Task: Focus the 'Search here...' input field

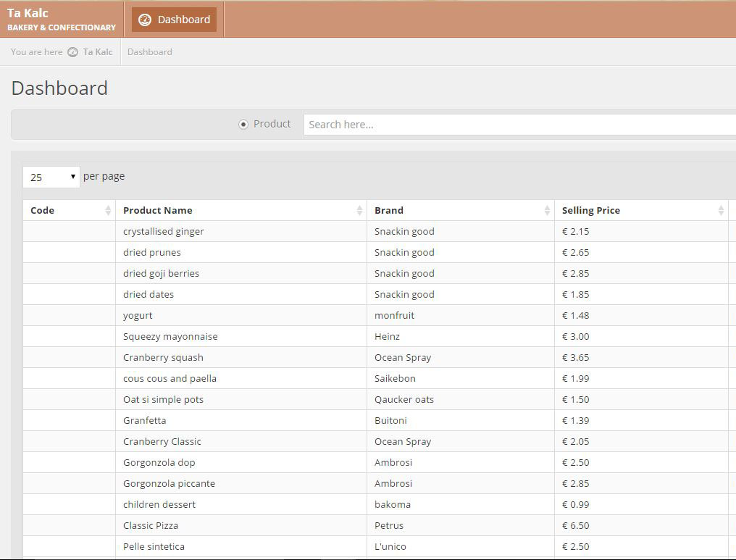Action: coord(519,125)
